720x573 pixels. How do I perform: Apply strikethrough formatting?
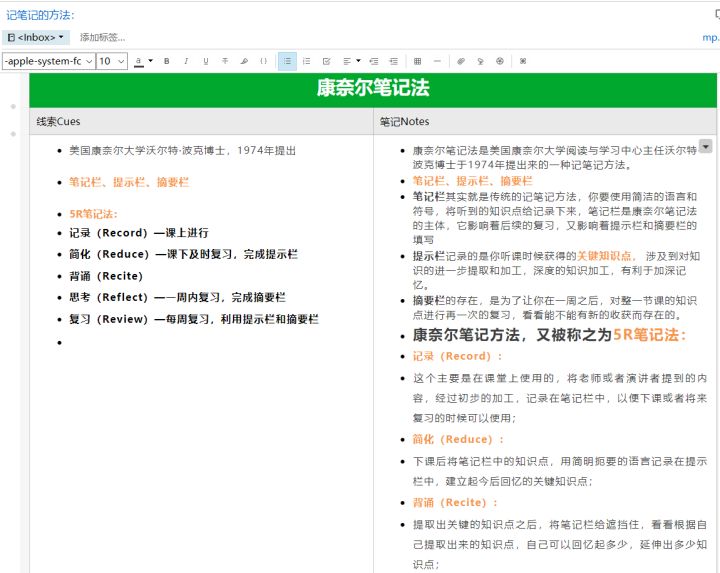pos(225,61)
